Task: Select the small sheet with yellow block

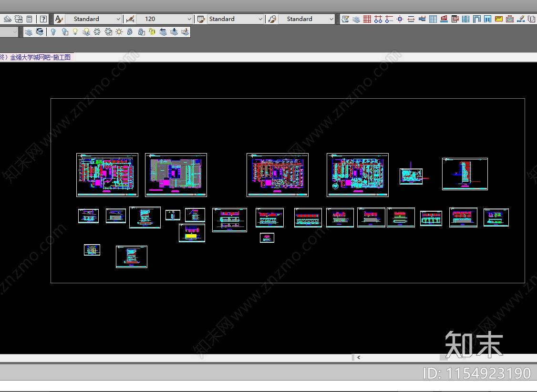Action: click(x=192, y=233)
